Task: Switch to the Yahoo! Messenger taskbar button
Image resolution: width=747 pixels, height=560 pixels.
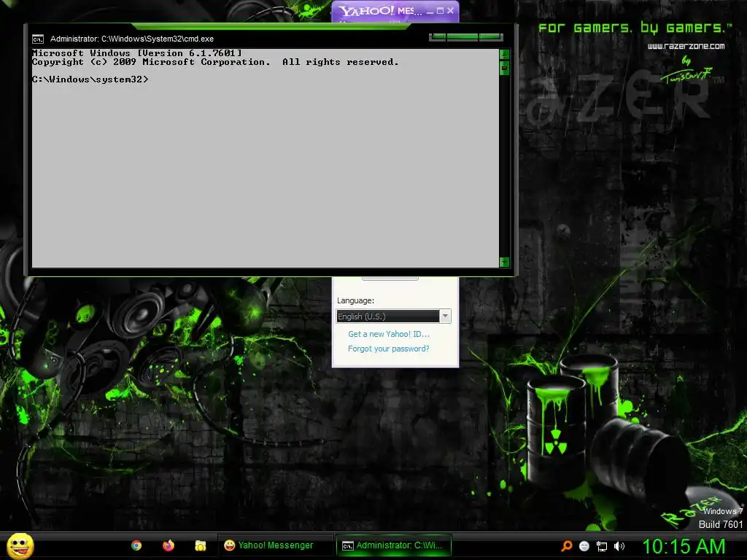Action: pos(275,545)
